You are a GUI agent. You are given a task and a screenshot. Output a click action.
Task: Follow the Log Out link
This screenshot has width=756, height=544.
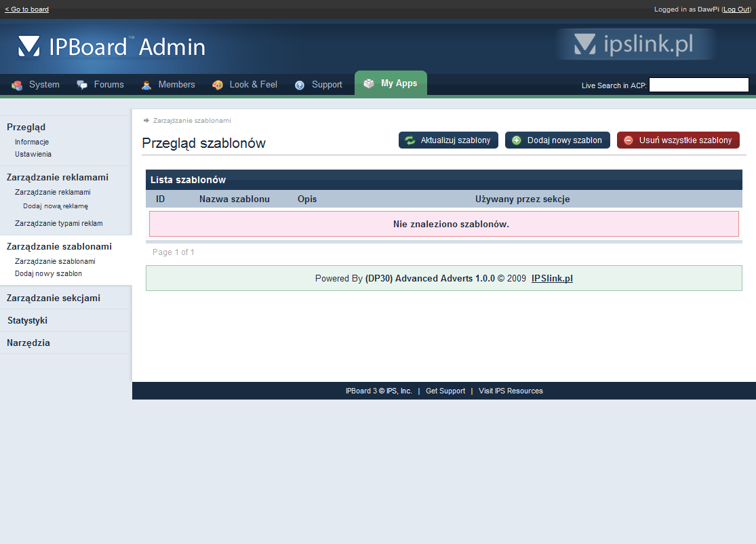736,9
